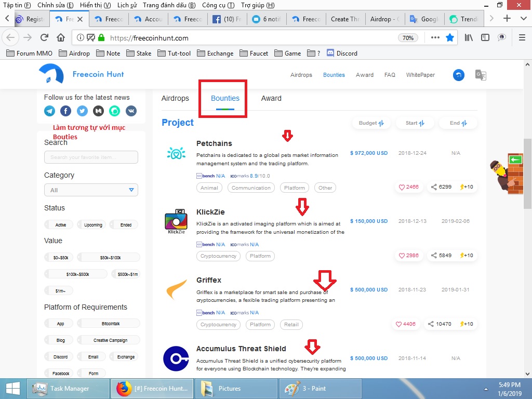
Task: Open the Facebook social icon
Action: click(x=66, y=111)
